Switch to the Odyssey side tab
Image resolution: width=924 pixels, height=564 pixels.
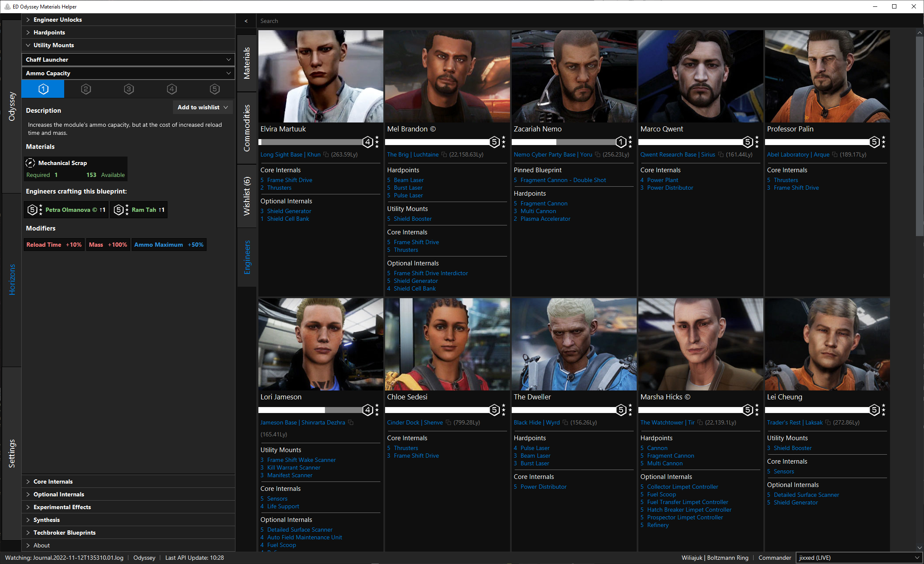click(12, 106)
